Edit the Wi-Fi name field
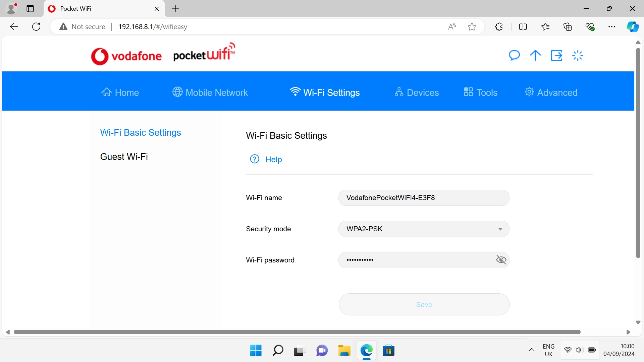The width and height of the screenshot is (644, 362). tap(424, 198)
